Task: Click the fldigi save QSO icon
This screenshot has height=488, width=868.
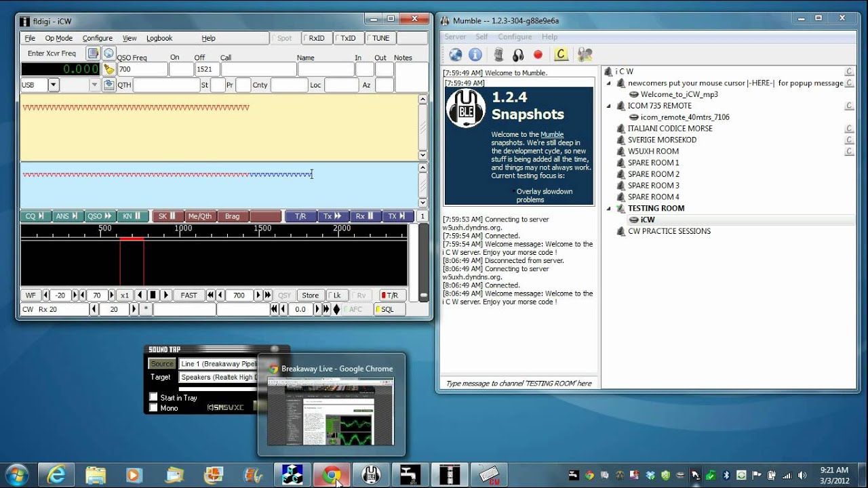Action: (108, 85)
